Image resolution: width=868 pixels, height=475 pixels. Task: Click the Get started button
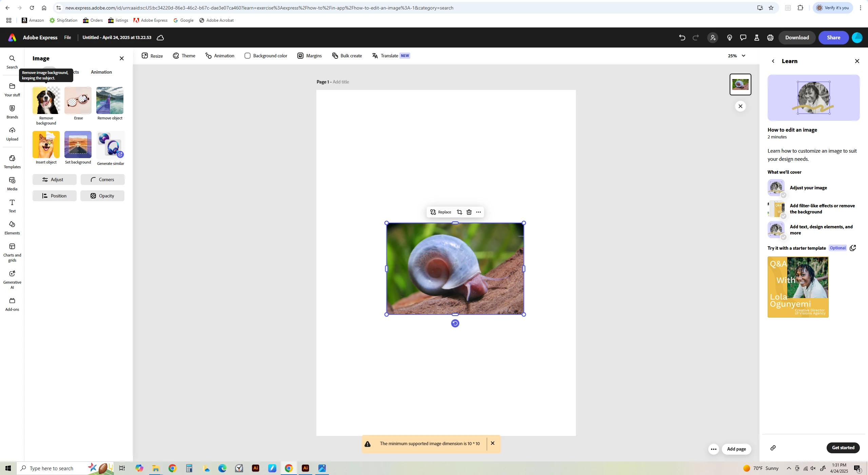(x=843, y=448)
